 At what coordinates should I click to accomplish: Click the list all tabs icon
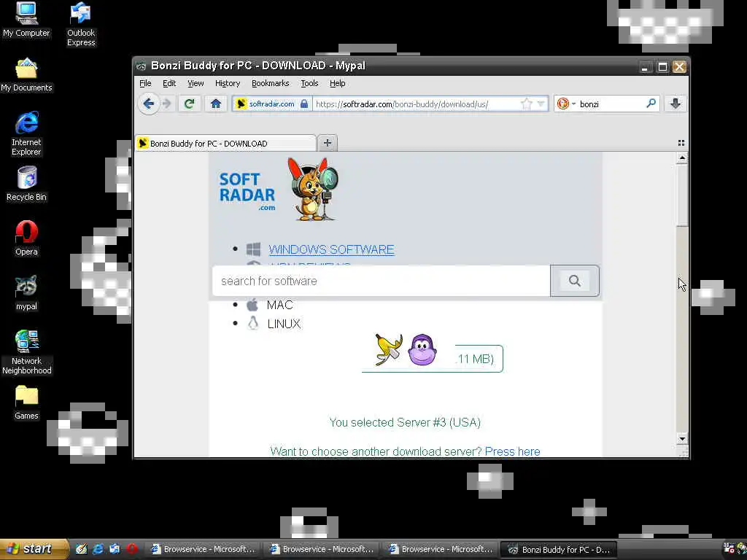pos(681,143)
